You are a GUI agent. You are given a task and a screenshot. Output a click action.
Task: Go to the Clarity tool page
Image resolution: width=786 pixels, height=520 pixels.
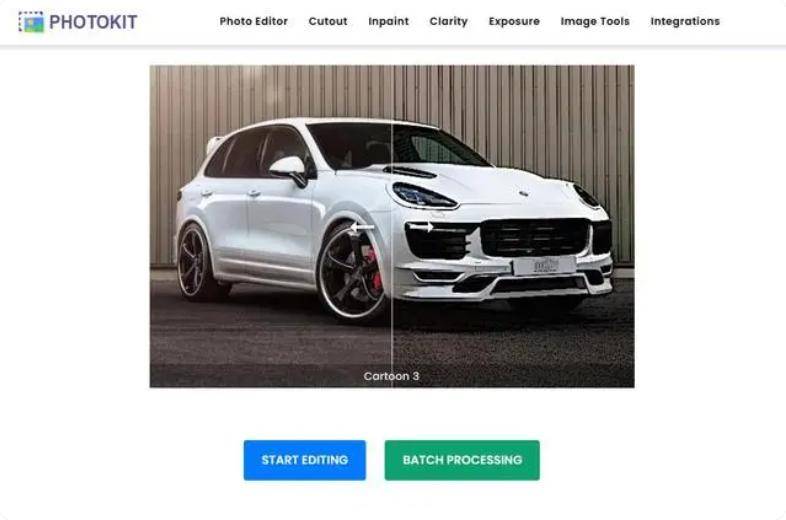449,22
